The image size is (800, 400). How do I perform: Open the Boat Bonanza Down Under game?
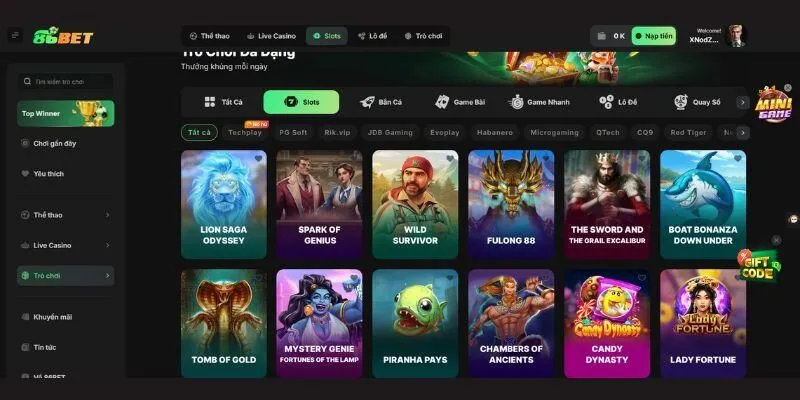tap(703, 204)
